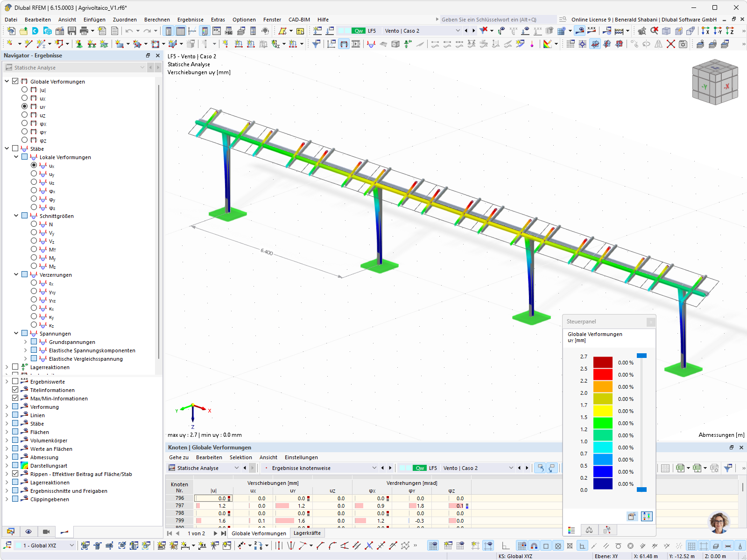The height and width of the screenshot is (560, 747).
Task: Open the Navigator Views eye tab icon
Action: pyautogui.click(x=28, y=532)
